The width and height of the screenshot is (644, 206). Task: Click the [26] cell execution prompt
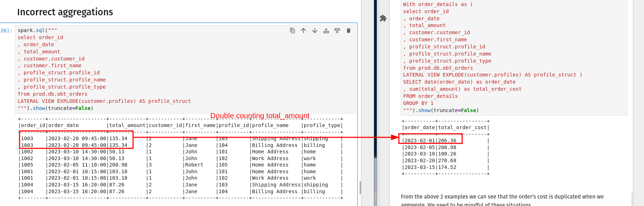tap(6, 31)
